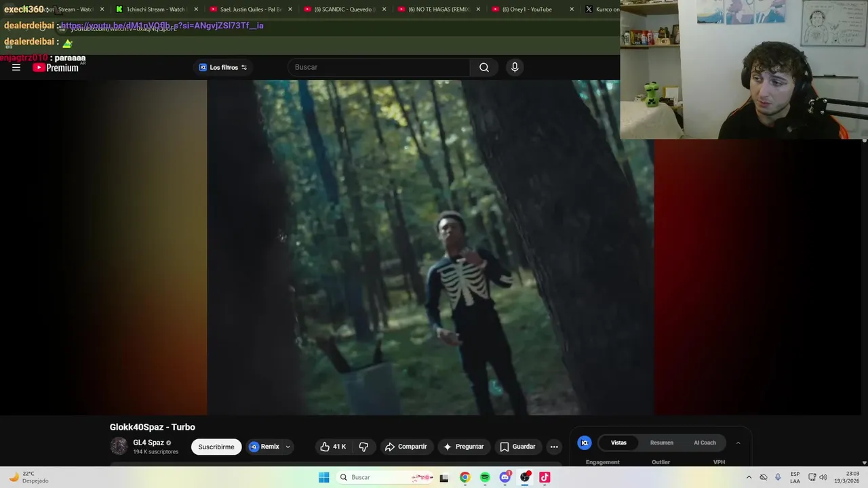The width and height of the screenshot is (868, 488).
Task: Save the video with Guardar
Action: pos(517,447)
